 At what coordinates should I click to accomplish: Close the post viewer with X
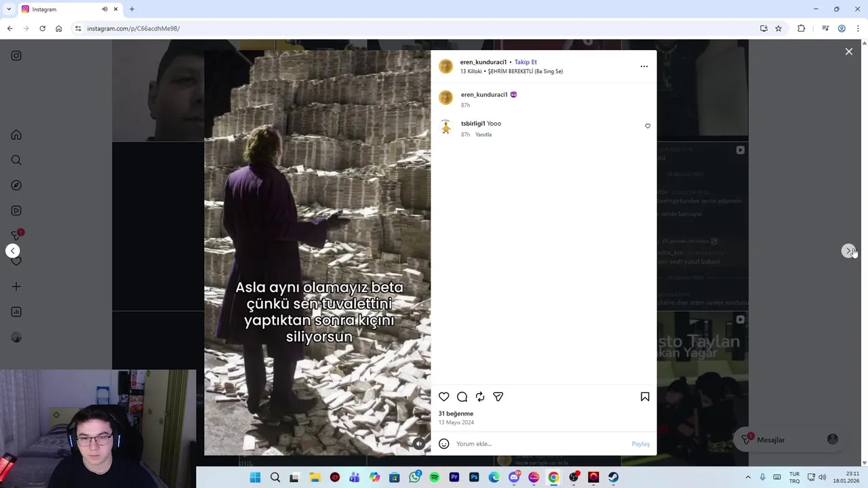pyautogui.click(x=848, y=52)
